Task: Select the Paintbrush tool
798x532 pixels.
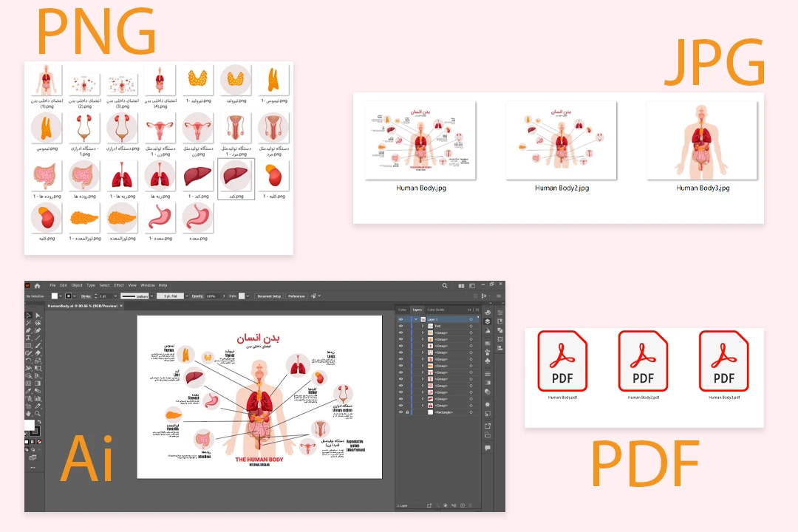Action: pyautogui.click(x=38, y=345)
